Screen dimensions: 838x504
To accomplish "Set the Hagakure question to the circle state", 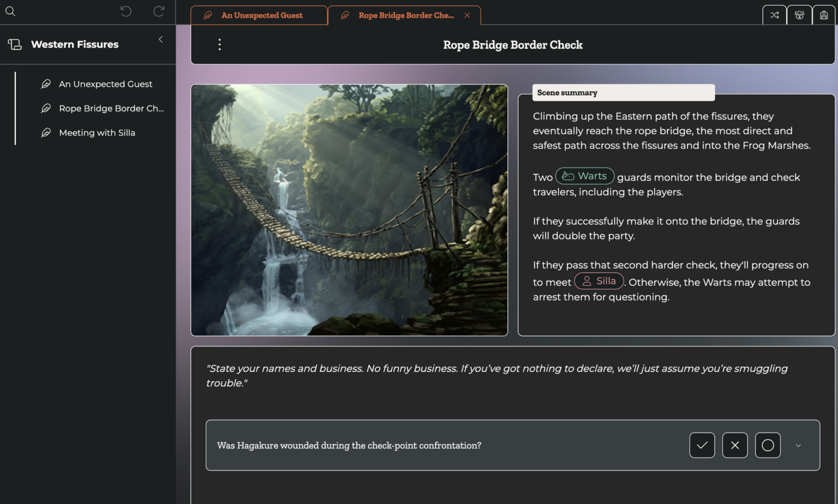I will tap(768, 445).
